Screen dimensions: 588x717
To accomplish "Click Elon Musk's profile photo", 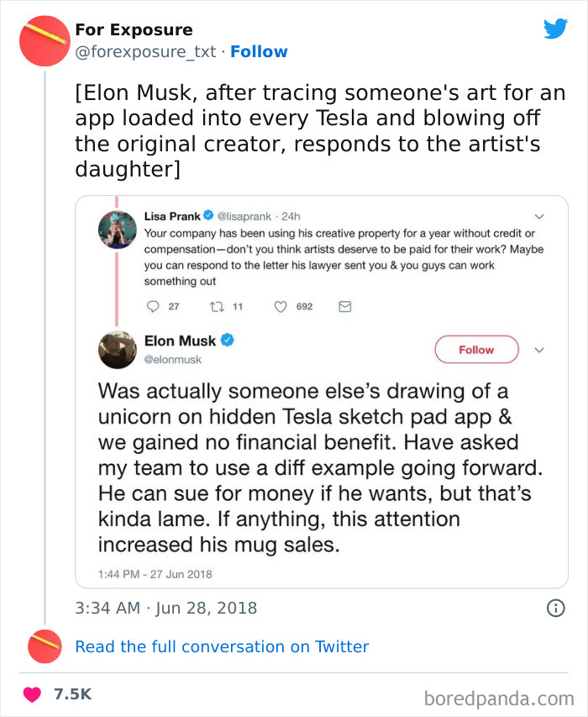I will click(x=118, y=350).
